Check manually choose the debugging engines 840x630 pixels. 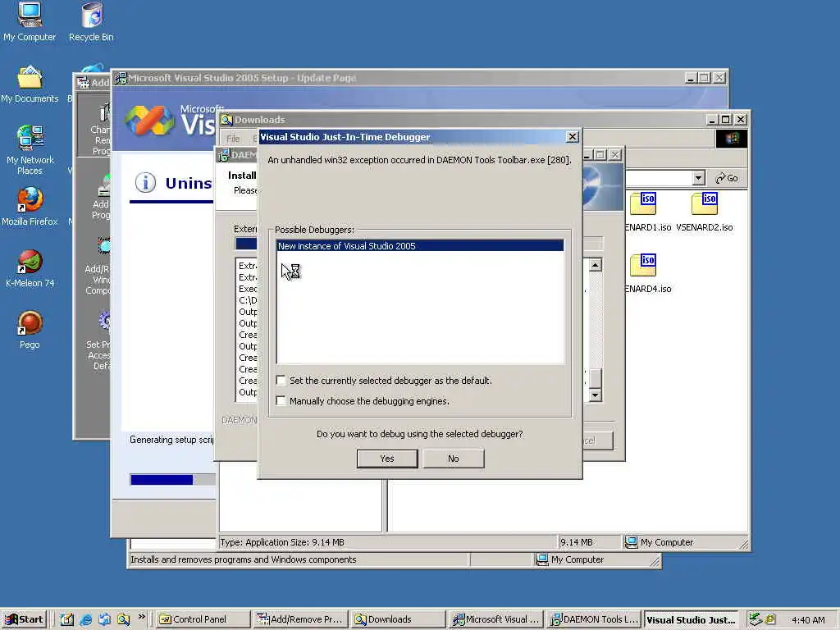(x=281, y=400)
